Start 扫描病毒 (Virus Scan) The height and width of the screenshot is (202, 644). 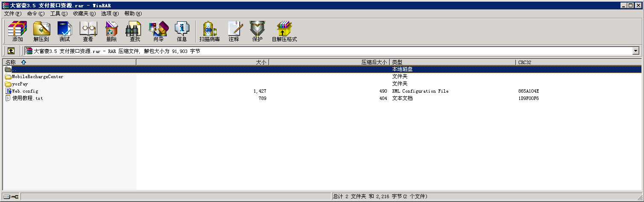pyautogui.click(x=209, y=31)
